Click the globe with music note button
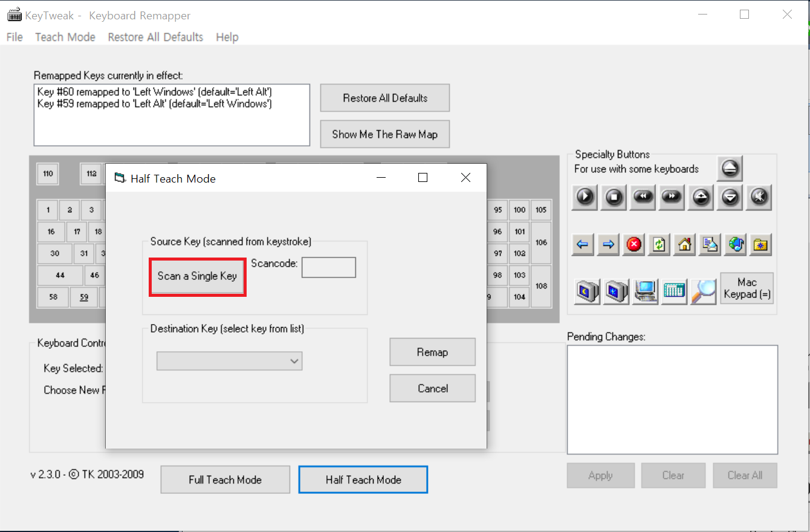The image size is (810, 532). coord(735,244)
